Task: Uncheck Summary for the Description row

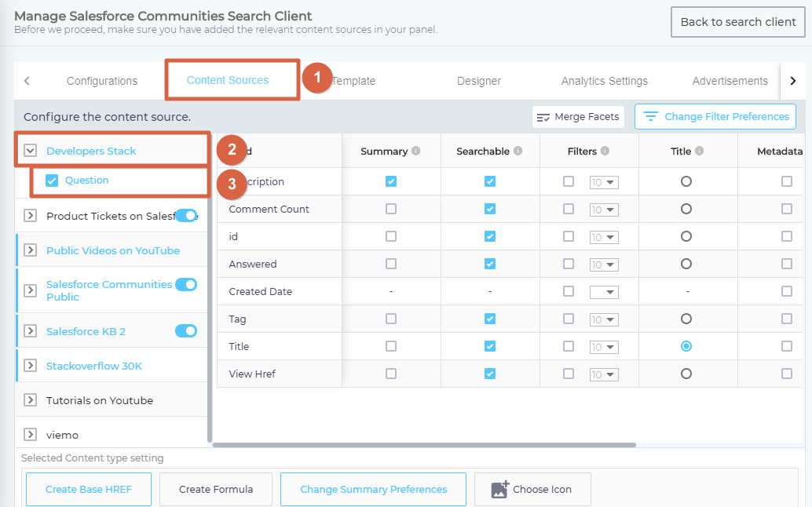Action: tap(391, 181)
